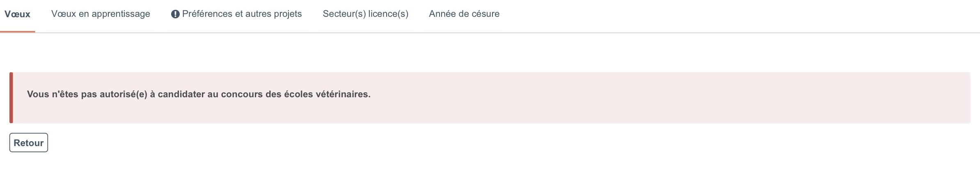Click the orange underline of the active Vœux tab
This screenshot has height=190, width=980.
(17, 32)
